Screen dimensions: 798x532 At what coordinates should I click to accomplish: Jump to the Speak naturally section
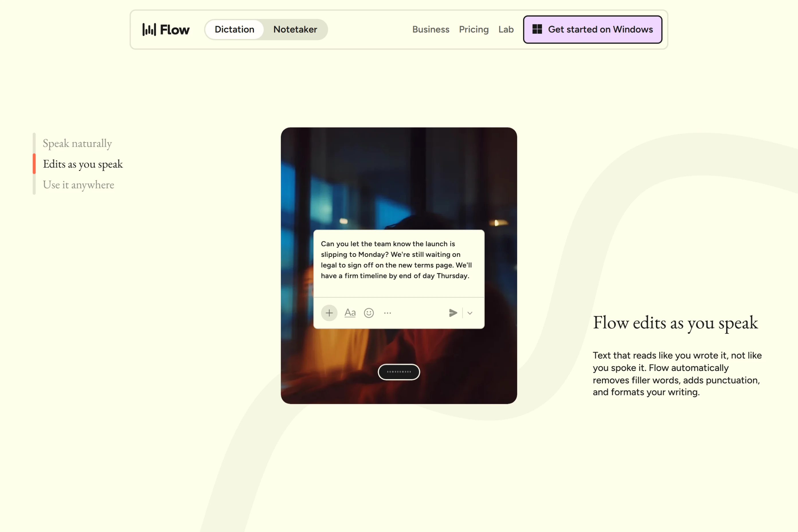coord(77,144)
